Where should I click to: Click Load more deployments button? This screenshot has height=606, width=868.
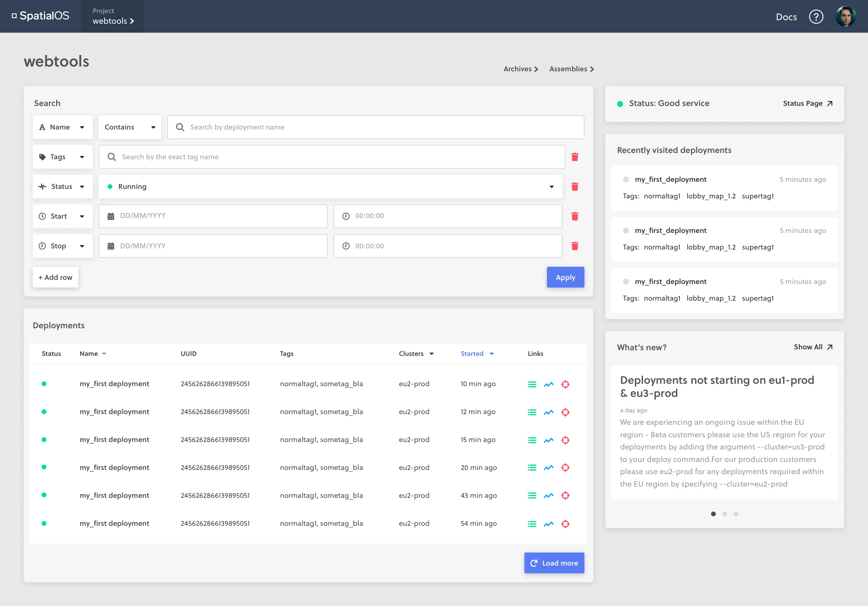pyautogui.click(x=554, y=563)
